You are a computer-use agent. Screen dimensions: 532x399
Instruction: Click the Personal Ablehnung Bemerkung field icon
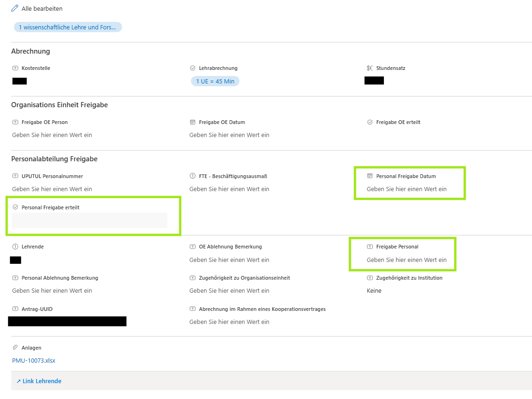point(15,278)
